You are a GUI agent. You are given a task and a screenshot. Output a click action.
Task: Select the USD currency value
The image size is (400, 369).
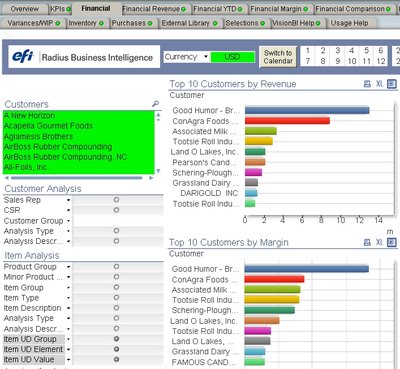233,57
